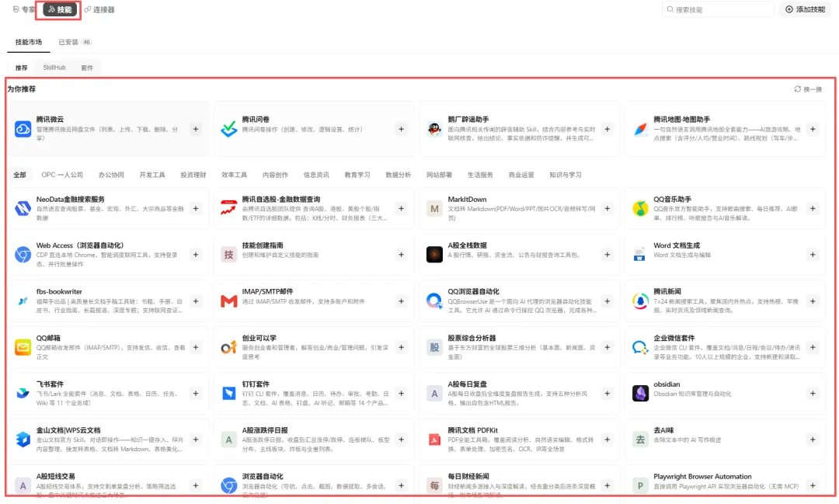
Task: Open the 浏览器自动化 card title
Action: pyautogui.click(x=263, y=476)
